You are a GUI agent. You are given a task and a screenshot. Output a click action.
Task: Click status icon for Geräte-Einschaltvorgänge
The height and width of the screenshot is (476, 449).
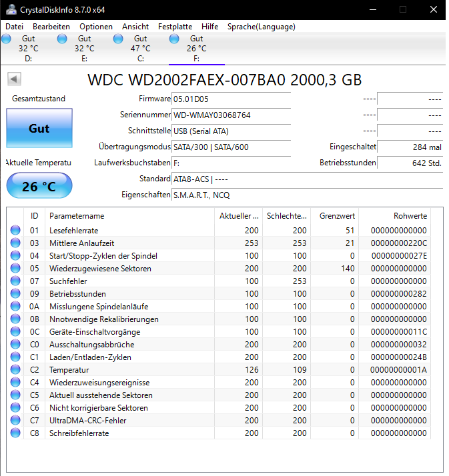[x=15, y=331]
